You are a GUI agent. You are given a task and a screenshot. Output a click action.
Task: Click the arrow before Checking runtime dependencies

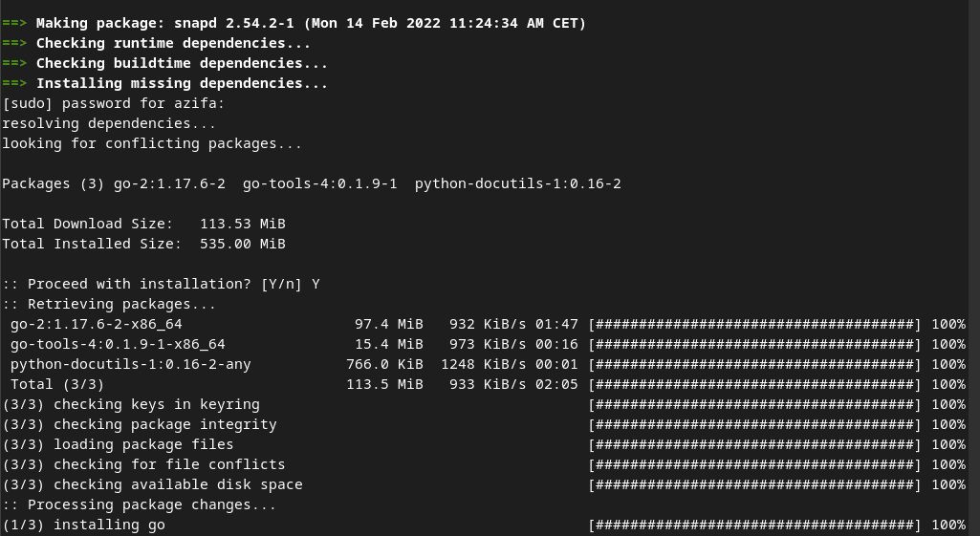point(14,43)
